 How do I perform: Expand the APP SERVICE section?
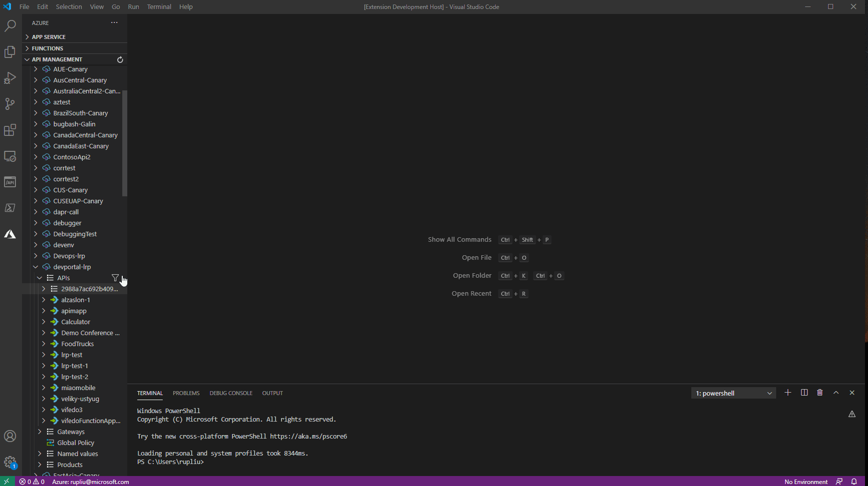(48, 37)
